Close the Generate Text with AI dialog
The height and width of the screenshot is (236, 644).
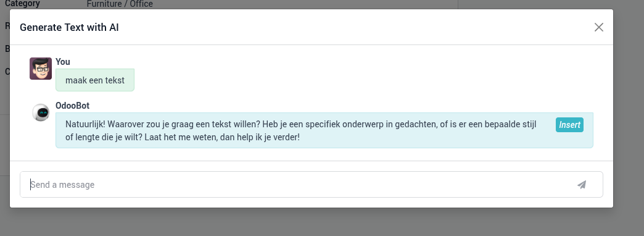point(598,27)
